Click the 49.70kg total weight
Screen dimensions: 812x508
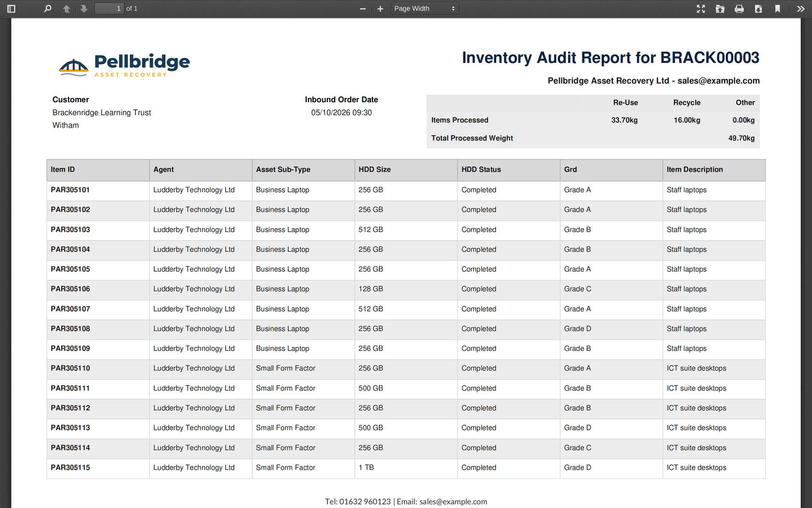tap(741, 138)
